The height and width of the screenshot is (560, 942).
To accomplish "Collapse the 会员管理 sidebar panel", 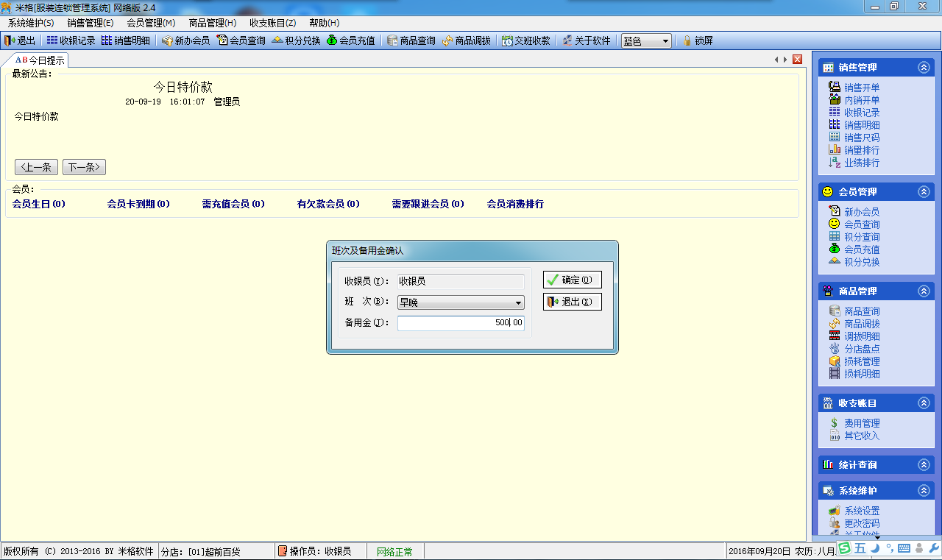I will pyautogui.click(x=924, y=191).
